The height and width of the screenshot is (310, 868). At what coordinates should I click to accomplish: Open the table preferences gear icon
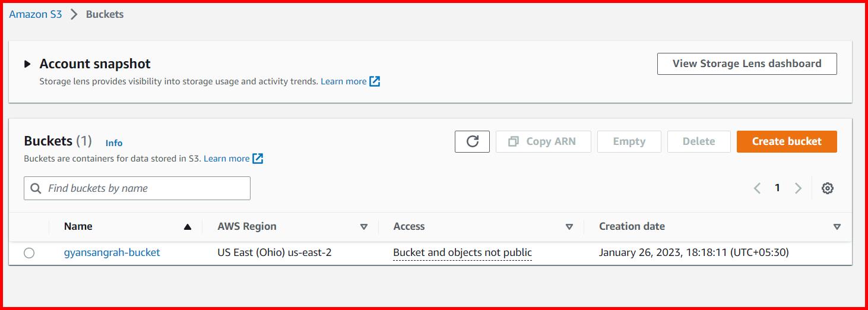(x=828, y=188)
